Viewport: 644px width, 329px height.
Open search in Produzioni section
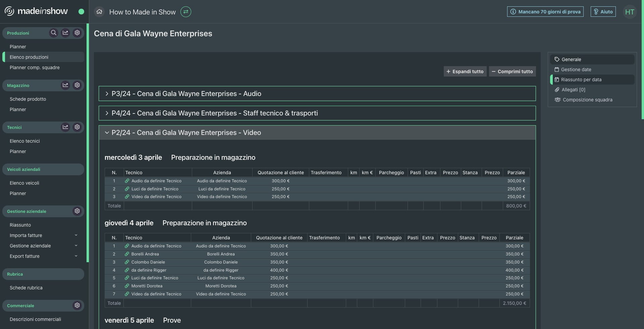click(53, 33)
